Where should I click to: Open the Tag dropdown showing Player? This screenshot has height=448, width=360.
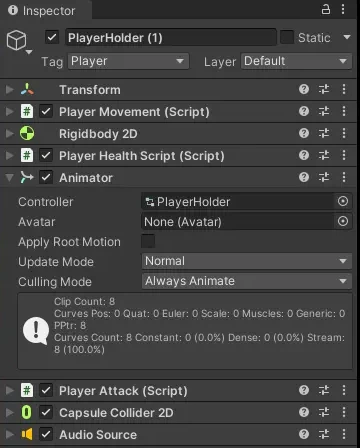pyautogui.click(x=128, y=61)
